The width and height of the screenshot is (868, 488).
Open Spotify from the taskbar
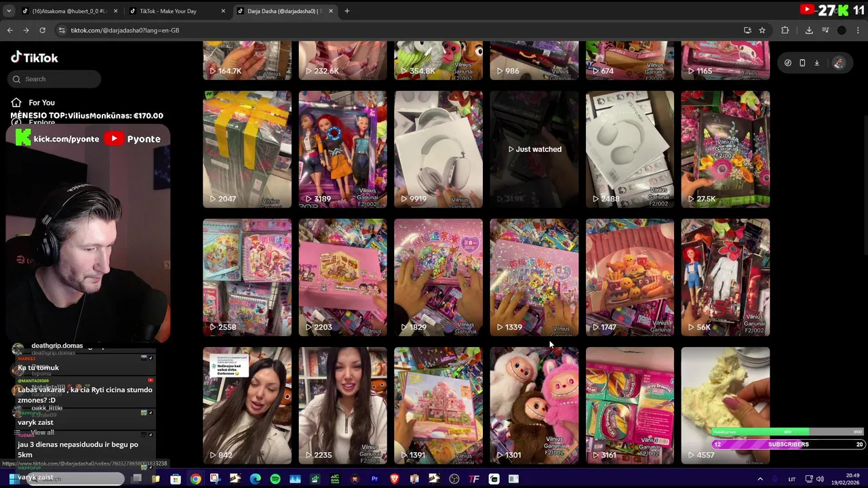[275, 479]
